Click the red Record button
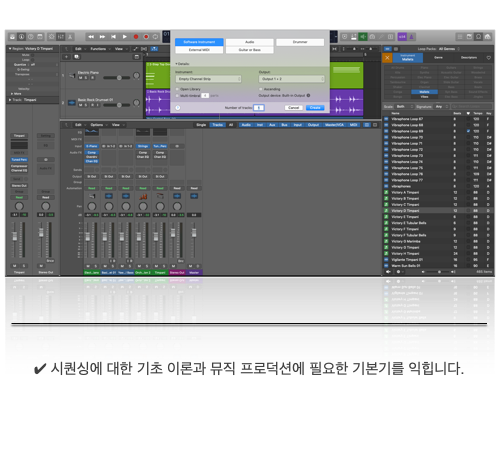This screenshot has width=500, height=450. click(136, 37)
